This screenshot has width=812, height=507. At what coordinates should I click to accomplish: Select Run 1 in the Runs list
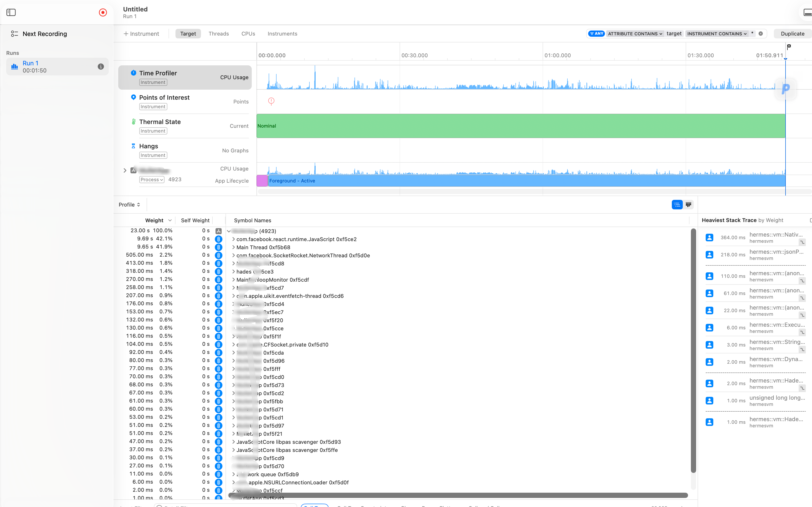coord(57,66)
